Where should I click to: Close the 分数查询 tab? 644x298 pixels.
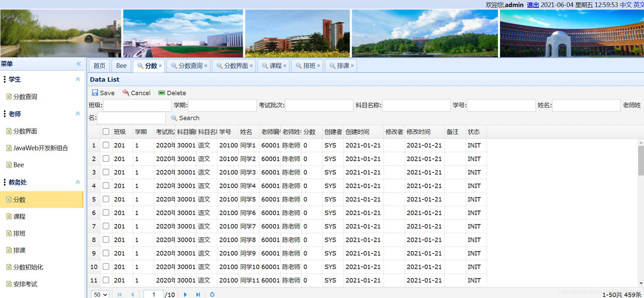(x=206, y=66)
